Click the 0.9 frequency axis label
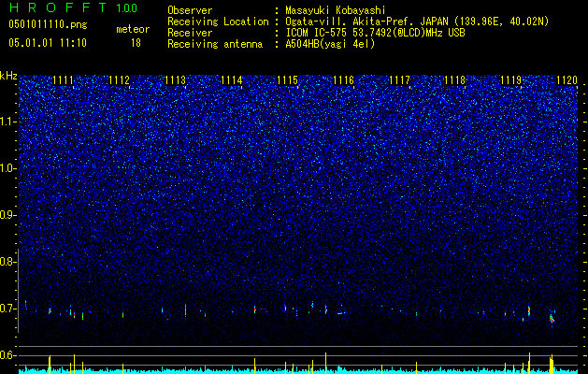Screen dimensions: 588x374 pyautogui.click(x=8, y=215)
